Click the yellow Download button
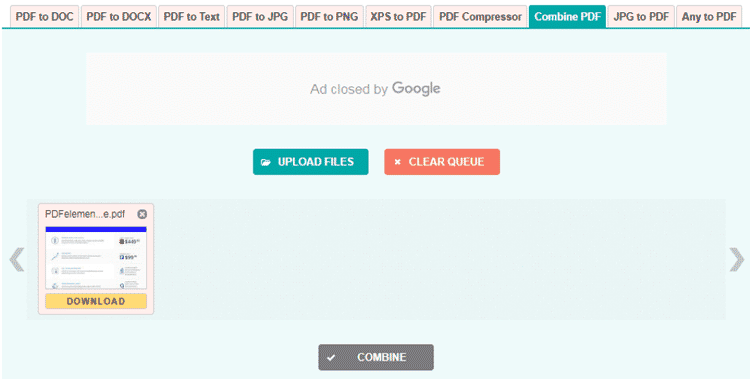 point(96,301)
